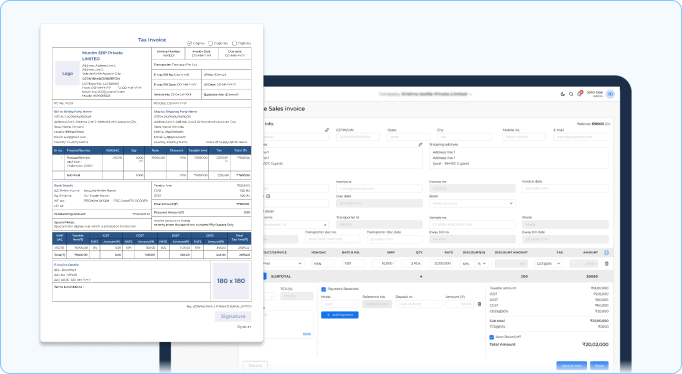Screen dimensions: 682x374
Task: Click the Shipping address text box
Action: coord(519,158)
